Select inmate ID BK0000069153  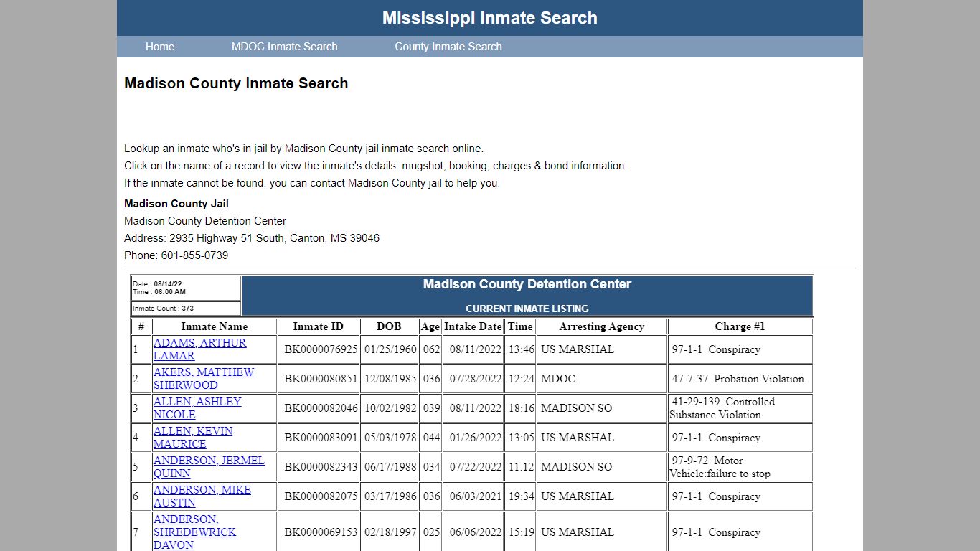[321, 532]
